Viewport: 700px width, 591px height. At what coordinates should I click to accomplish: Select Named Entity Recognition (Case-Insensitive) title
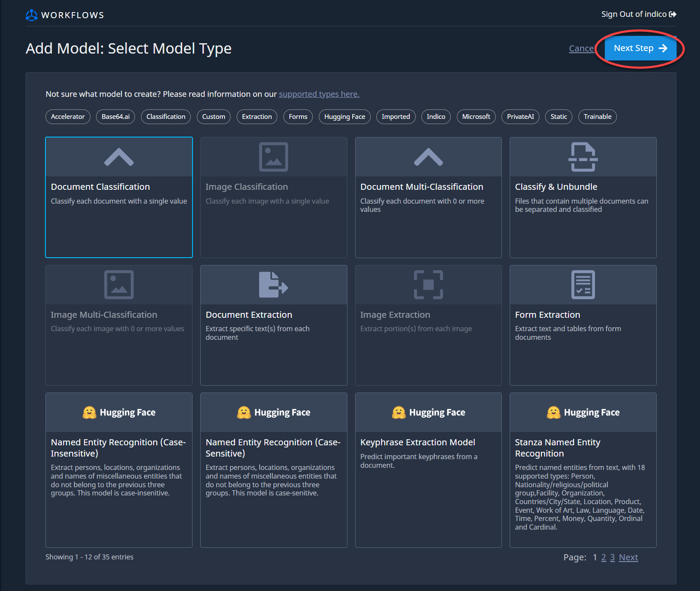coord(118,448)
